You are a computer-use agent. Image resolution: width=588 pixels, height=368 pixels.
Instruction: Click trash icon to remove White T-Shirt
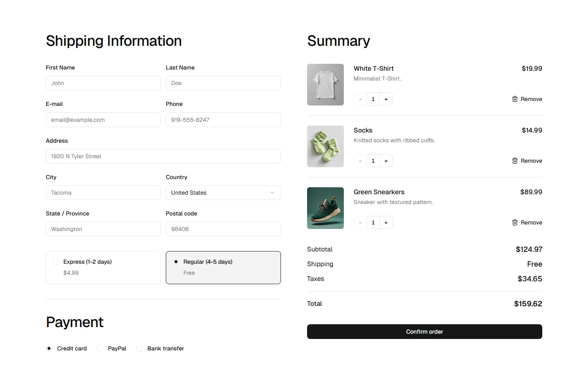[x=514, y=99]
